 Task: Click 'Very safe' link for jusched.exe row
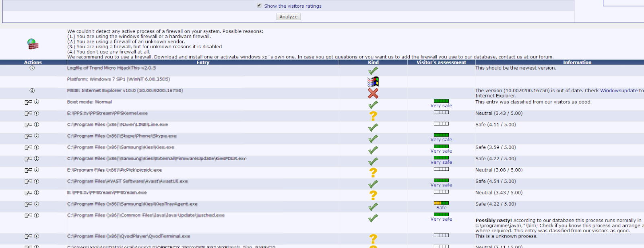441,219
